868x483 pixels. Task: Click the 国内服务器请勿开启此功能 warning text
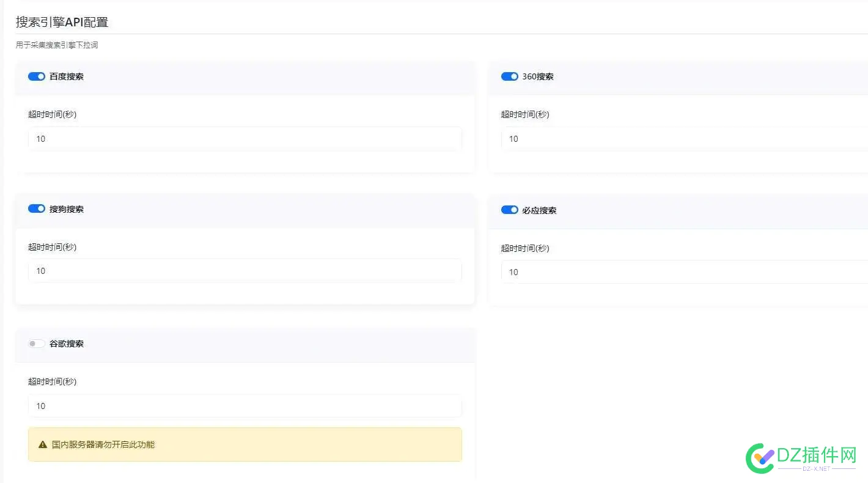click(x=103, y=444)
